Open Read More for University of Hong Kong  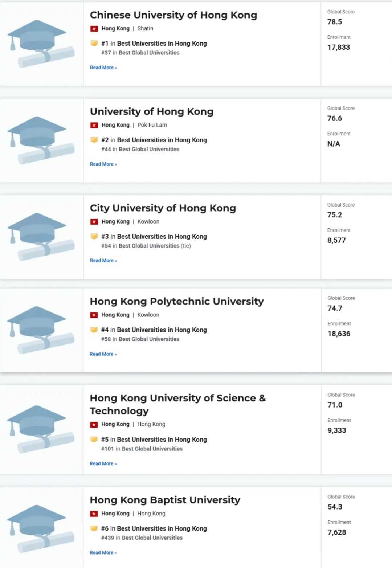[x=103, y=164]
